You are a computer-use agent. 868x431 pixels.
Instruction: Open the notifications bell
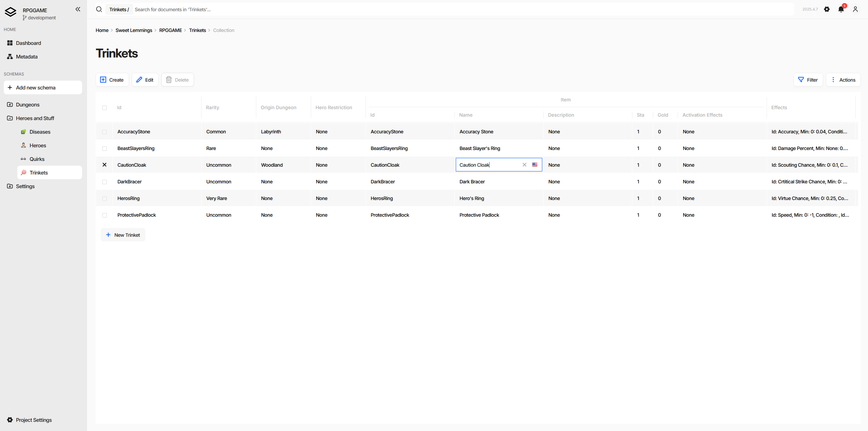(841, 9)
